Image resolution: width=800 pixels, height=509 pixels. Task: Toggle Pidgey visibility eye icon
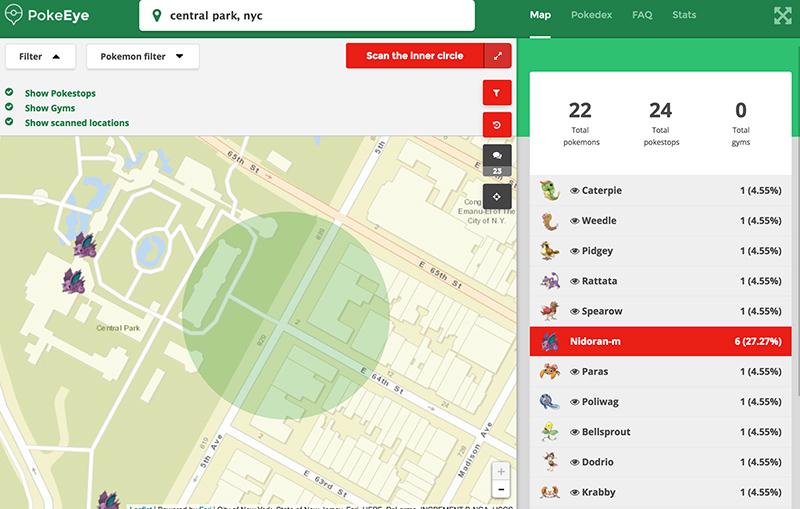pyautogui.click(x=574, y=251)
